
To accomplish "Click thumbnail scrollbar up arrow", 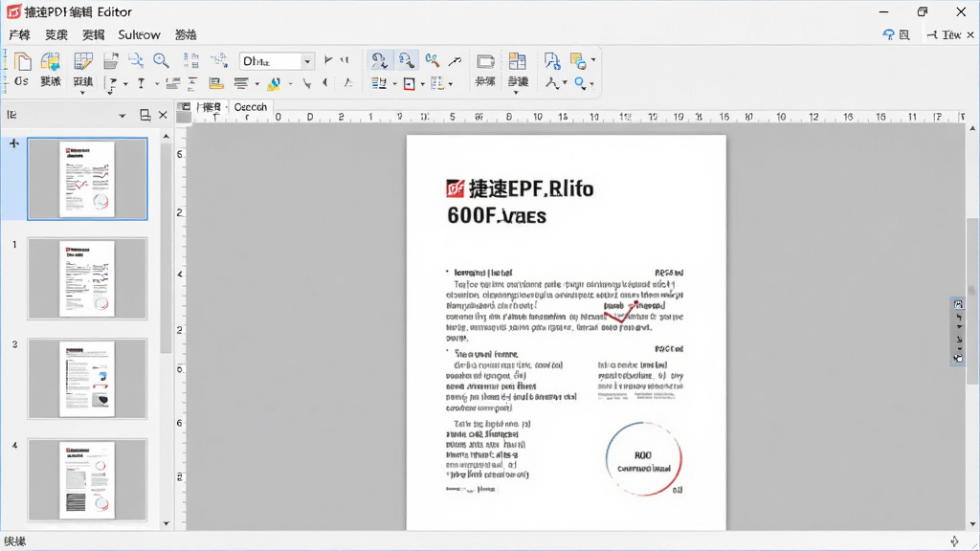I will coord(167,136).
